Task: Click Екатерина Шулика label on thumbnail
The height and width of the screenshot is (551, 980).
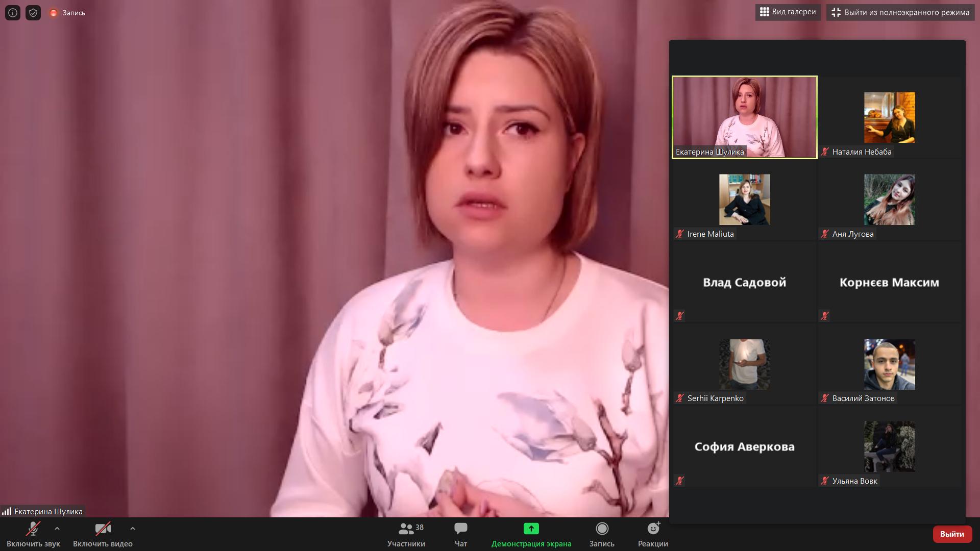Action: click(x=709, y=152)
